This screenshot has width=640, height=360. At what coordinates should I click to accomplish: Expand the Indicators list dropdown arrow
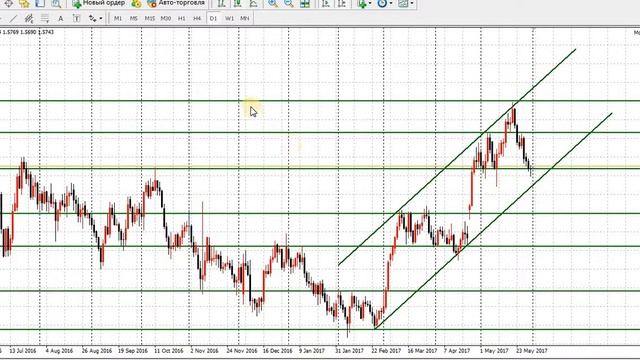[x=370, y=3]
